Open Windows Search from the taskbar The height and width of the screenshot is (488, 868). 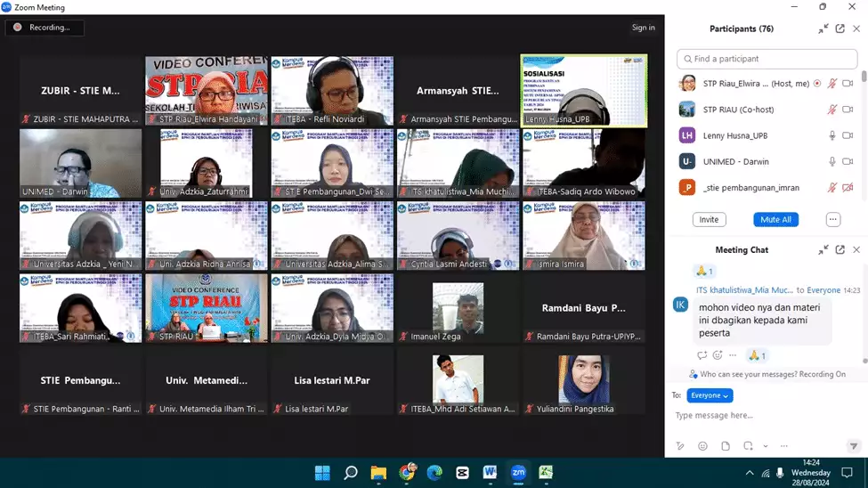(351, 473)
